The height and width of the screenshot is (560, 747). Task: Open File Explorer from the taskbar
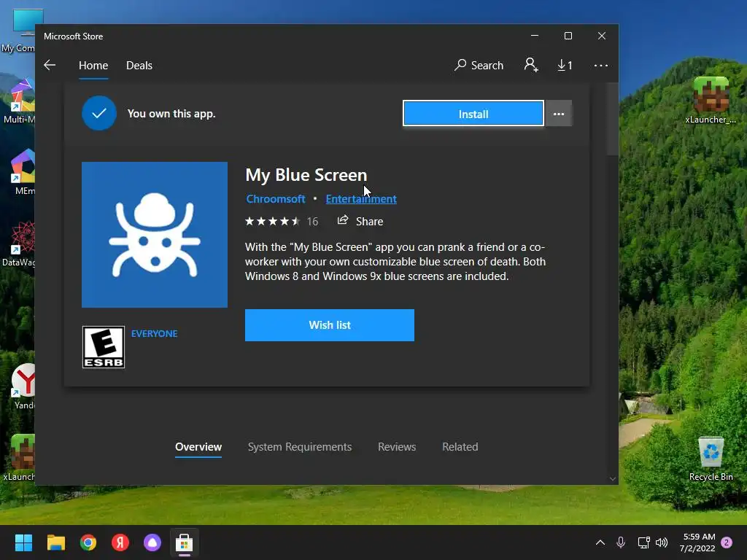55,542
